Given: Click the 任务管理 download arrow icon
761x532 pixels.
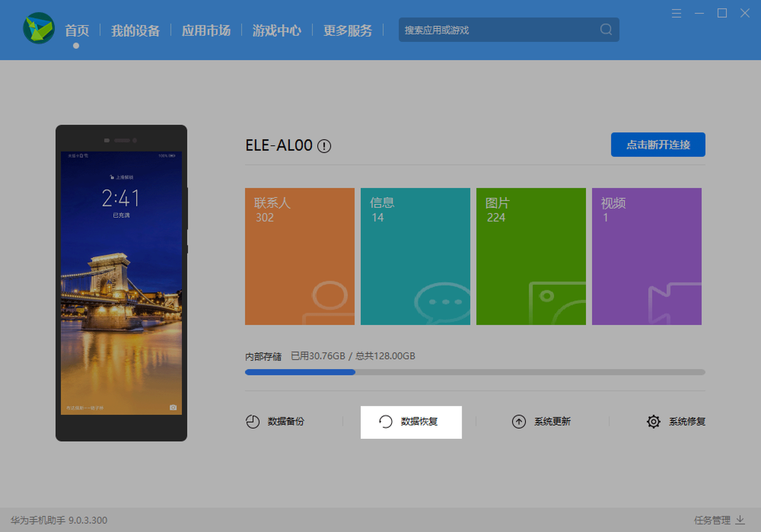Looking at the screenshot, I should [739, 520].
